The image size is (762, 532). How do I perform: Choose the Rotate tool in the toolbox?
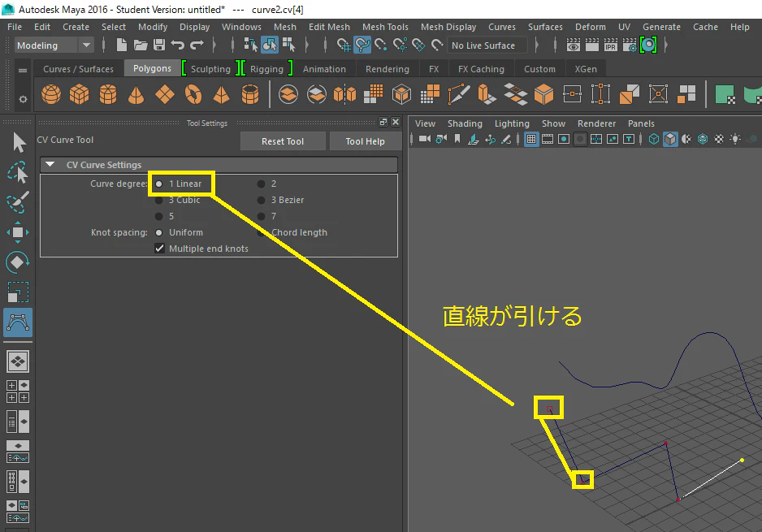click(18, 262)
